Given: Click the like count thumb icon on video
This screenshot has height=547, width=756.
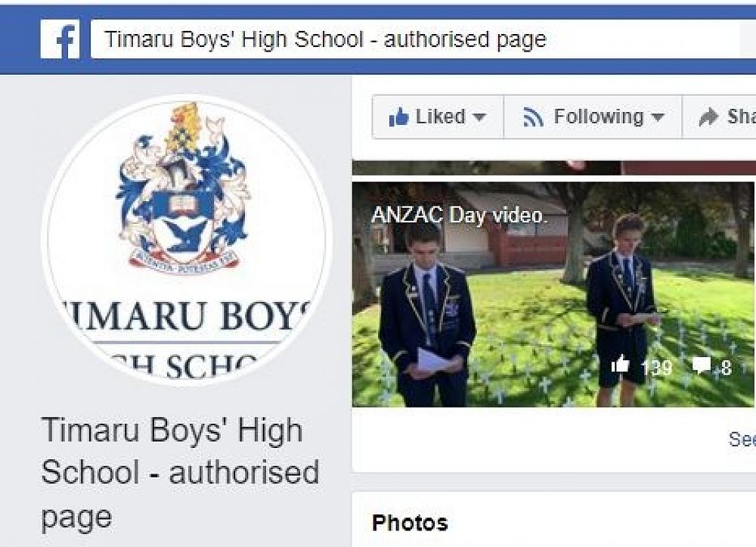Looking at the screenshot, I should [621, 365].
